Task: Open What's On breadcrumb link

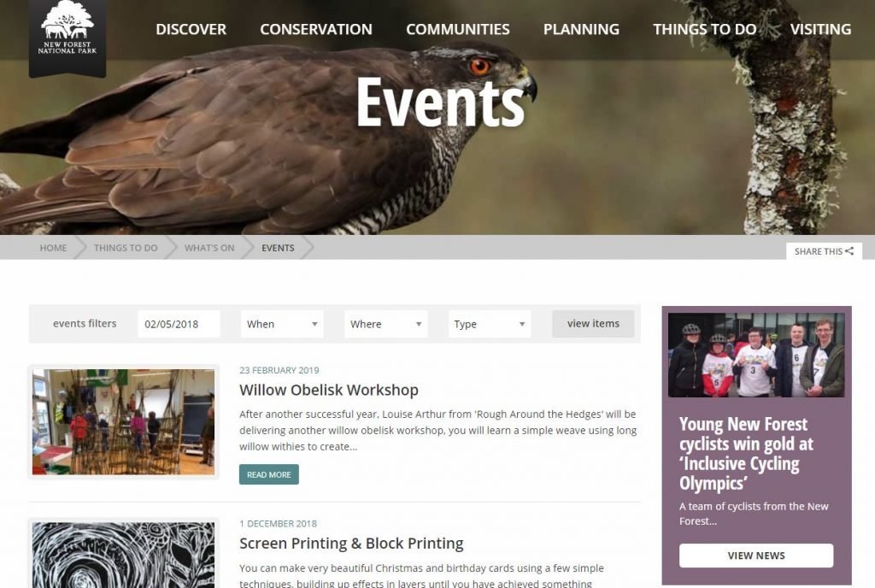Action: (209, 248)
